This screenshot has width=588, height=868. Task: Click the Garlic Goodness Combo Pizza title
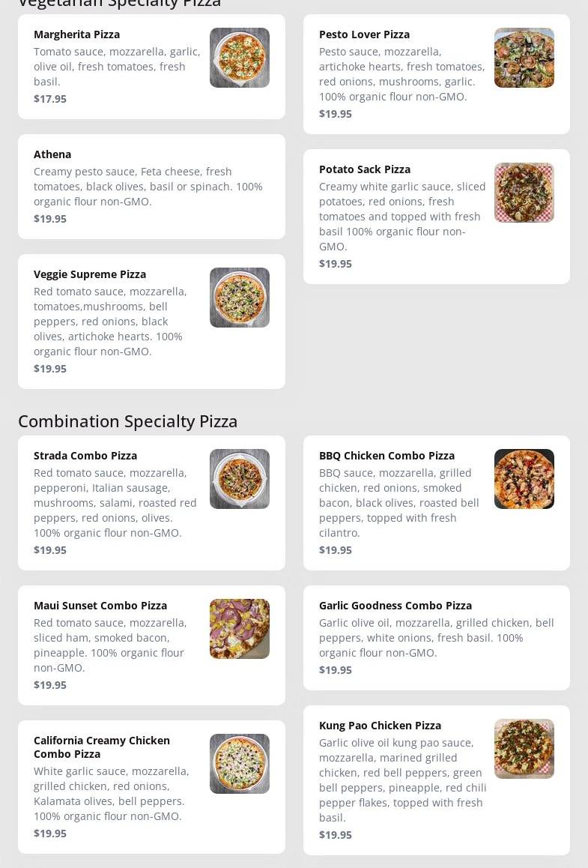pos(395,606)
